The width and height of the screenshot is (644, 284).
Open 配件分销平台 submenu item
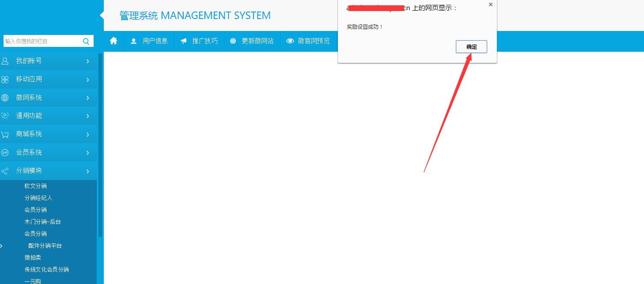tap(45, 246)
